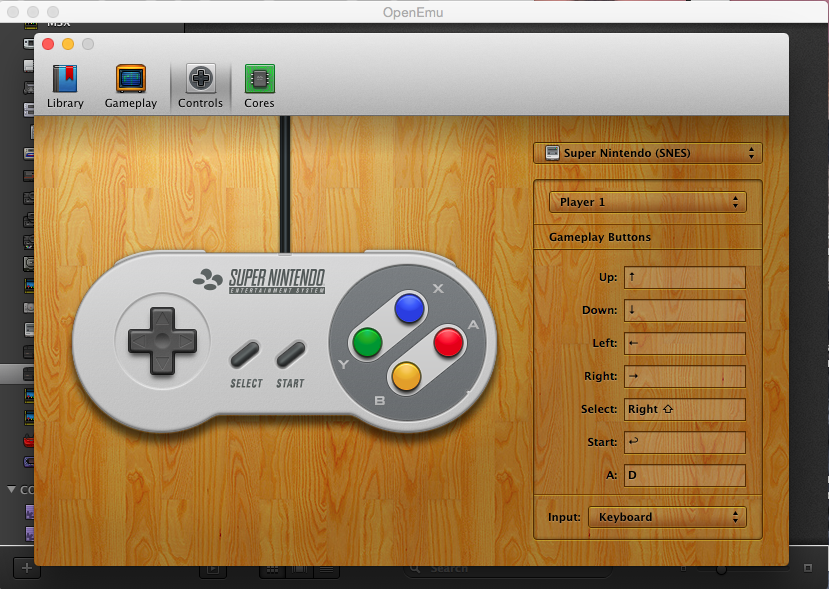Open the Player 1 dropdown
829x589 pixels.
pos(648,202)
